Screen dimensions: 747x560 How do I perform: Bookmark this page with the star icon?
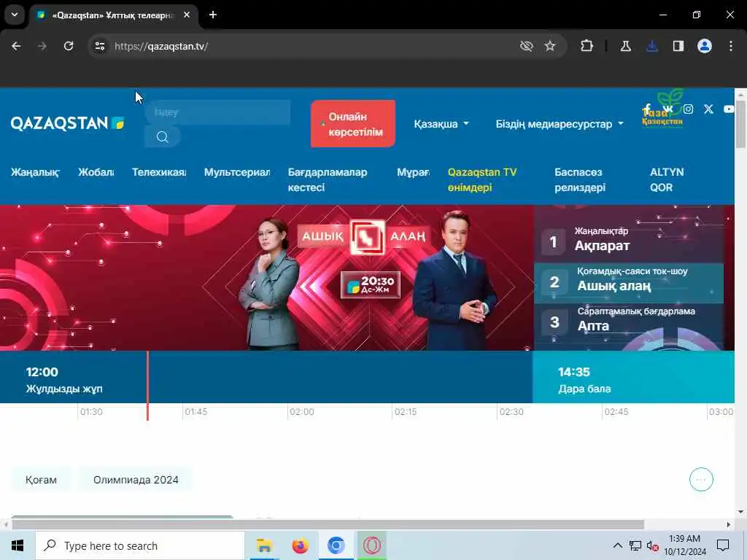coord(550,46)
